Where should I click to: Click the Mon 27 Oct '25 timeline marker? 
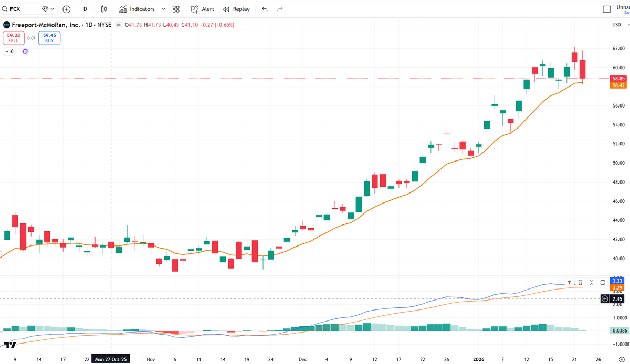point(110,359)
